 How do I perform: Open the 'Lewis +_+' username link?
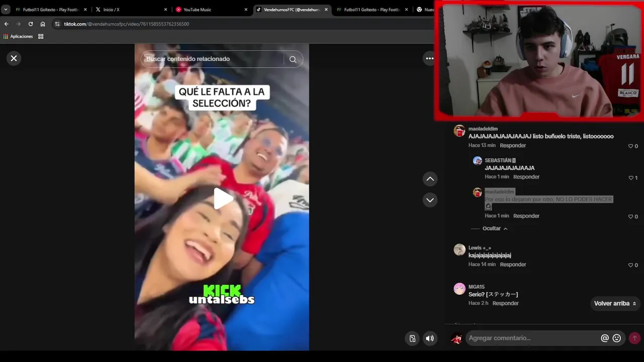tap(480, 248)
